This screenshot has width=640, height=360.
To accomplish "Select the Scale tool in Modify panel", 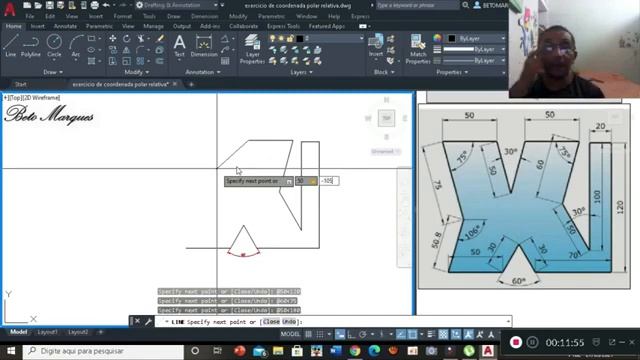I will click(127, 61).
